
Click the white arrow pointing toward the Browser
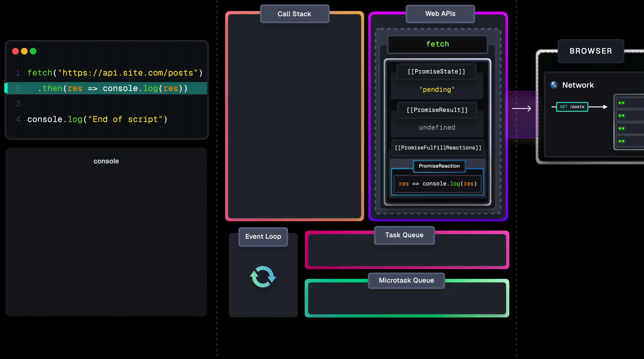click(522, 108)
